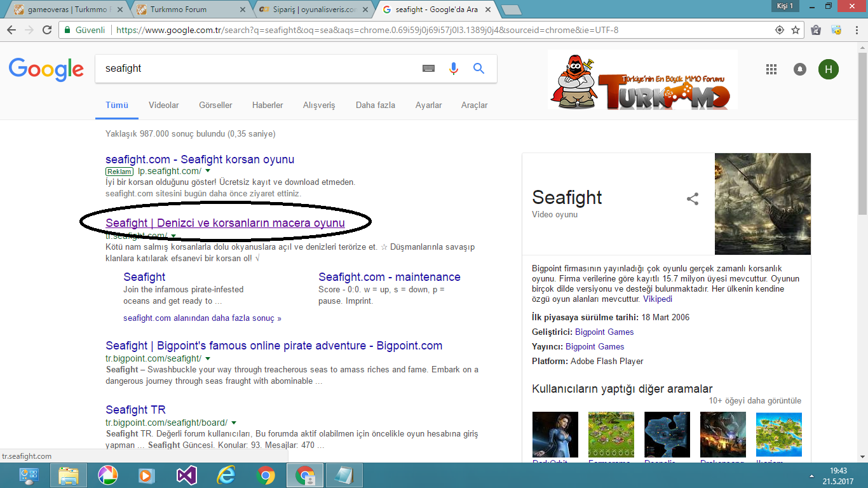Expand tr.bigpoint.com/seafight/board/ dropdown arrow
Viewport: 868px width, 488px height.
(234, 423)
